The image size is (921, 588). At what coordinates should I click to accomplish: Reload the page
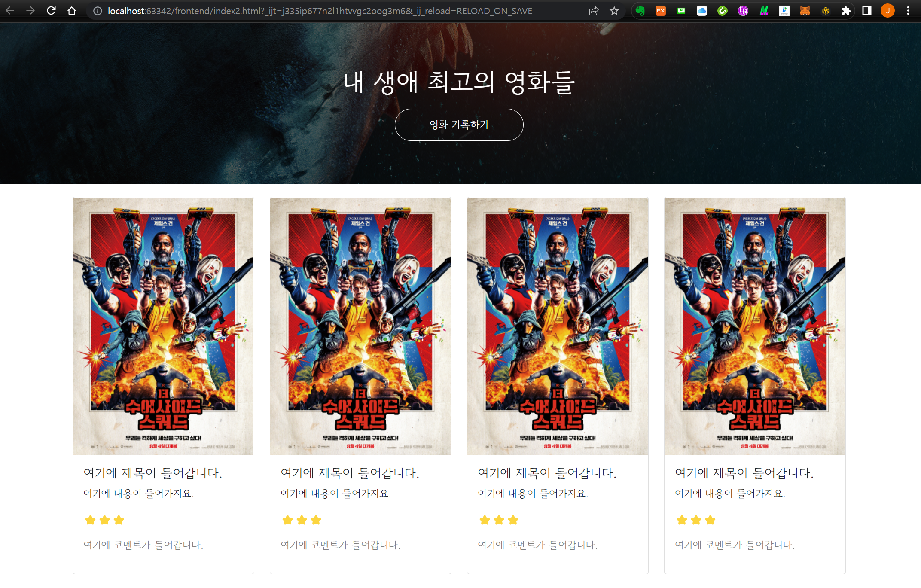51,11
